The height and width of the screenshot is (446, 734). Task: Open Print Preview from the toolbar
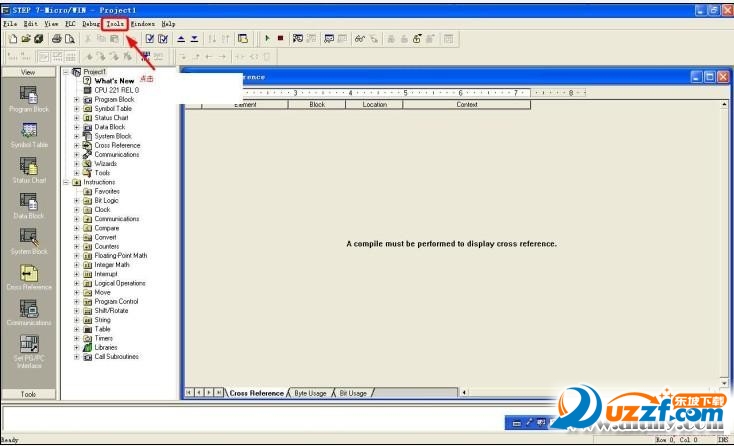pyautogui.click(x=70, y=39)
